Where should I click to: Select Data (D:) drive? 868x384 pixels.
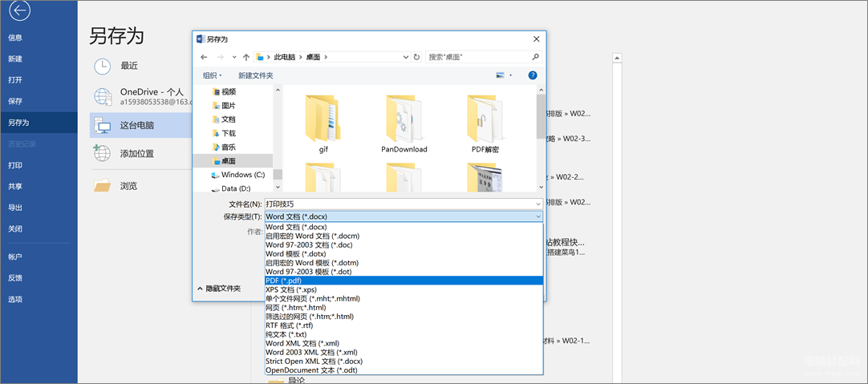[236, 188]
